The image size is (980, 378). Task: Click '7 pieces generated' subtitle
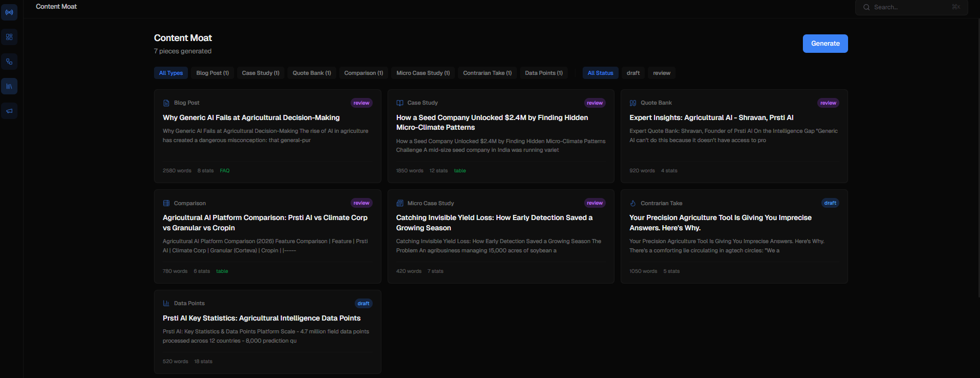[x=183, y=51]
